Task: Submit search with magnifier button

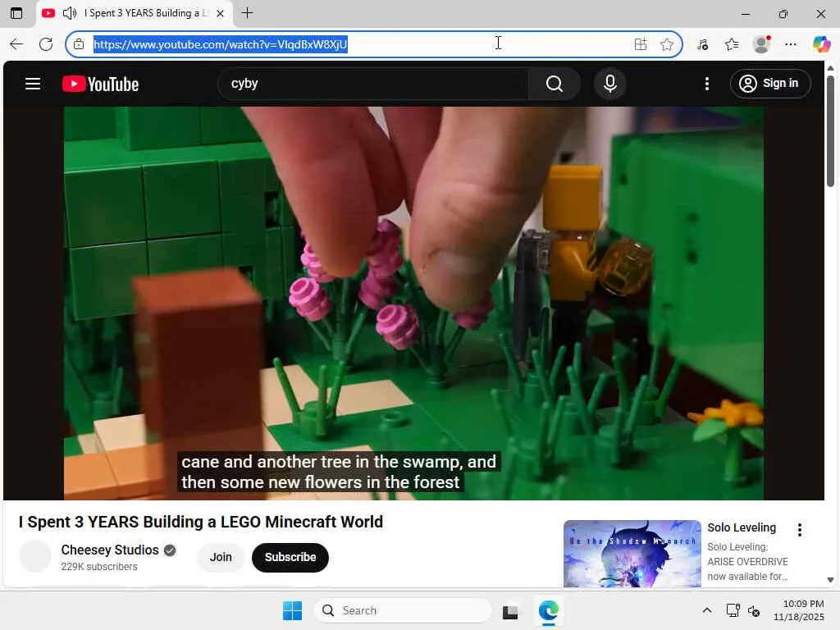Action: coord(555,84)
